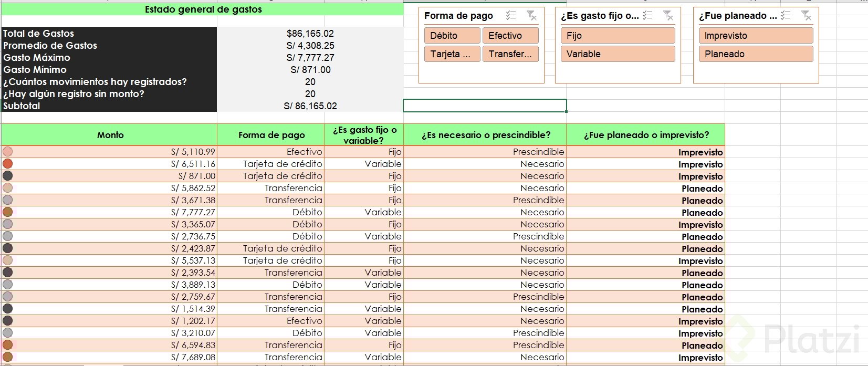Select the active empty cell with green border
This screenshot has height=366, width=868.
pos(485,106)
